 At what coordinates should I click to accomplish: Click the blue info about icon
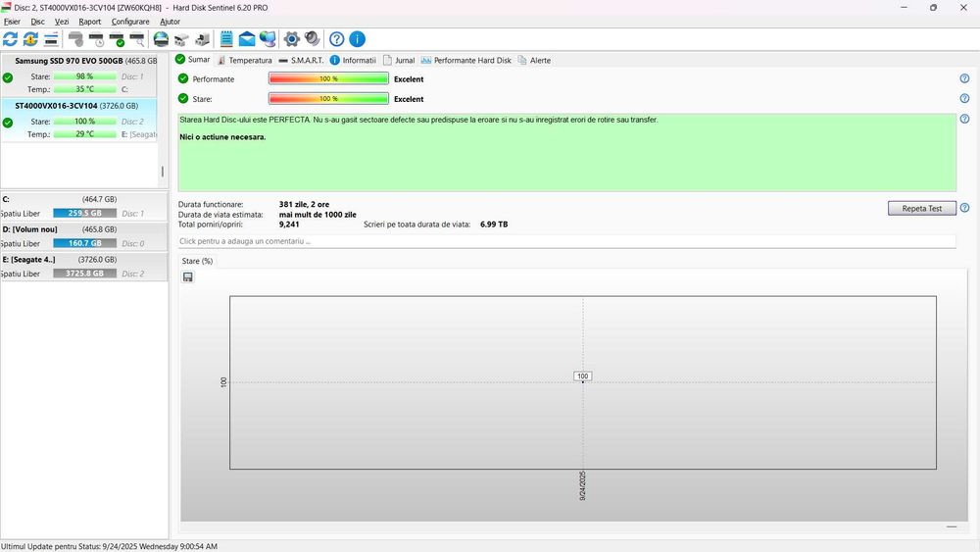click(357, 39)
